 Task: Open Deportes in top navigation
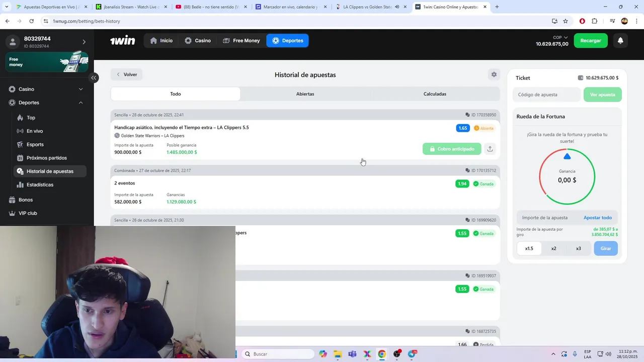pos(288,41)
